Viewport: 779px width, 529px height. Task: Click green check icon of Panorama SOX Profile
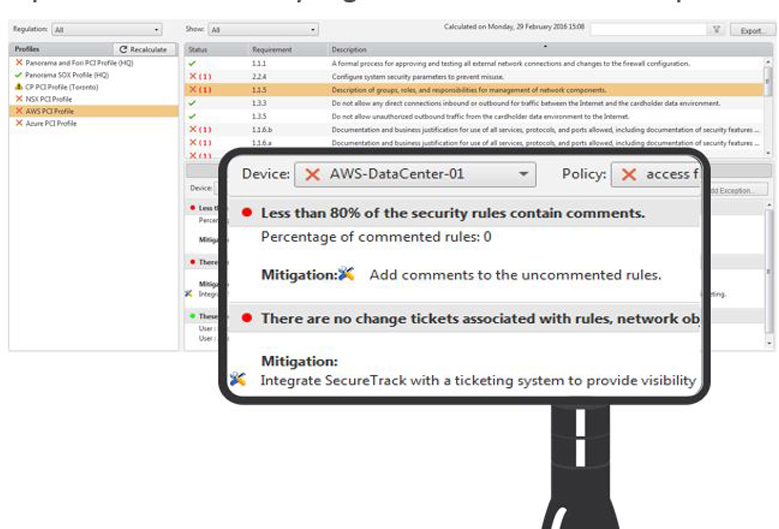18,75
